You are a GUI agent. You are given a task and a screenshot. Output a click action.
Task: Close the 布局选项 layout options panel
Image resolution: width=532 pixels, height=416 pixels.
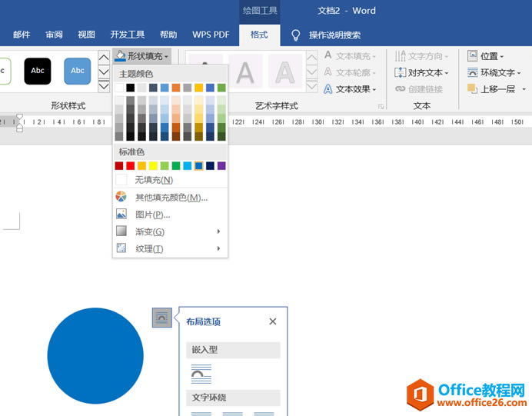[x=273, y=321]
